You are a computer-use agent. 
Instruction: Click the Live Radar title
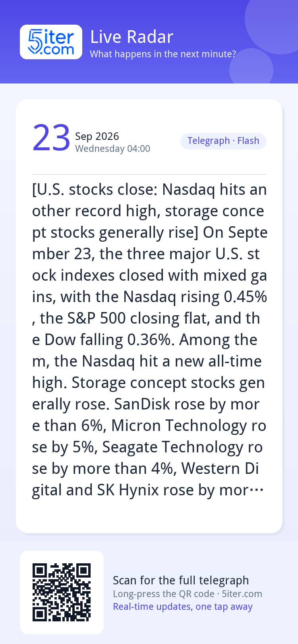click(x=132, y=37)
